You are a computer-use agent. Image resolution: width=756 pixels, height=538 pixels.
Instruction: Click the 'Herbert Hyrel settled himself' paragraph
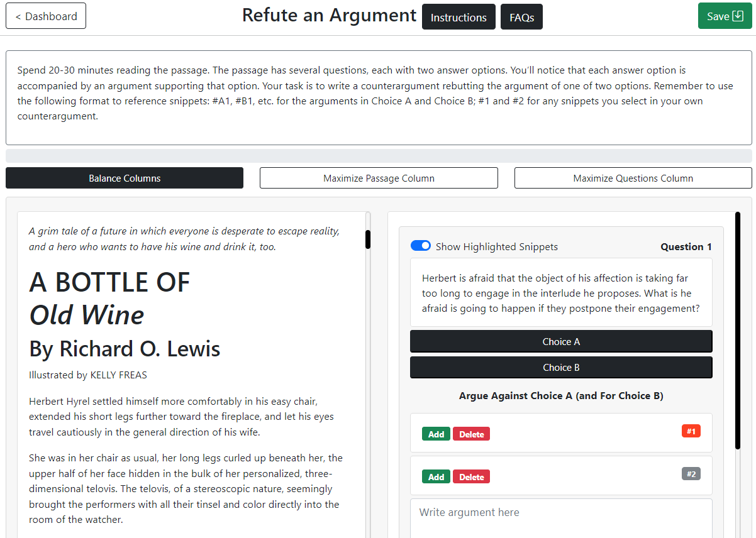[181, 417]
